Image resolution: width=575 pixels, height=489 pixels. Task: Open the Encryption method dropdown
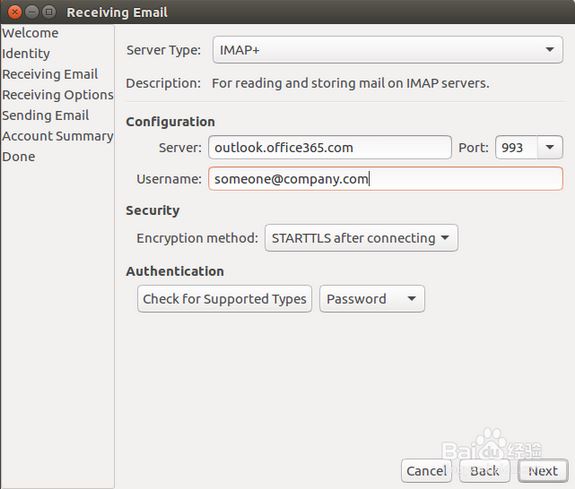pyautogui.click(x=361, y=238)
